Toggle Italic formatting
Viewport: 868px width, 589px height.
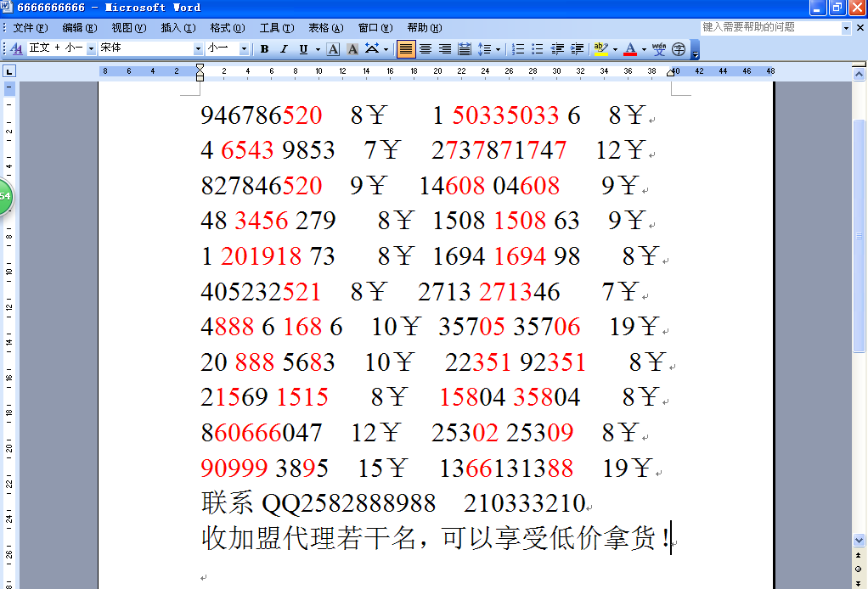coord(284,49)
